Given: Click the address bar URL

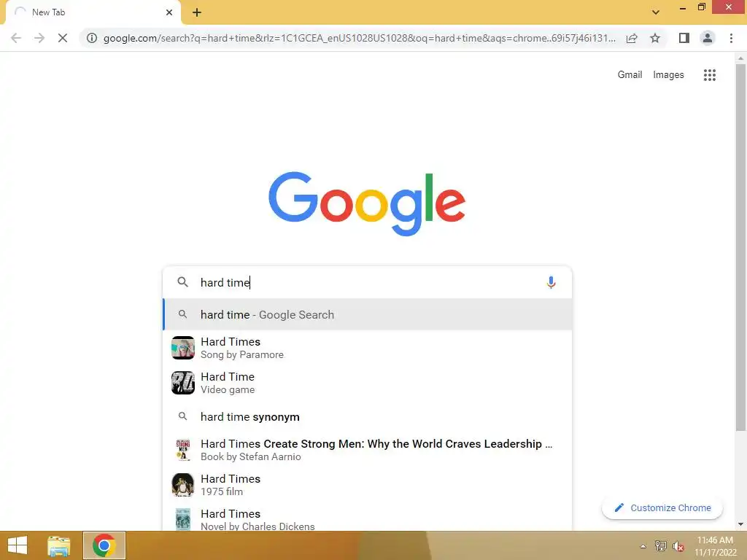Looking at the screenshot, I should (359, 38).
